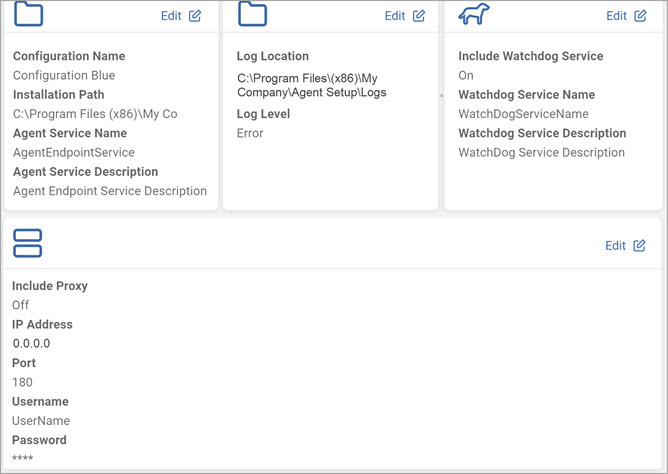Image resolution: width=668 pixels, height=474 pixels.
Task: Click the masked Password value
Action: pyautogui.click(x=23, y=458)
